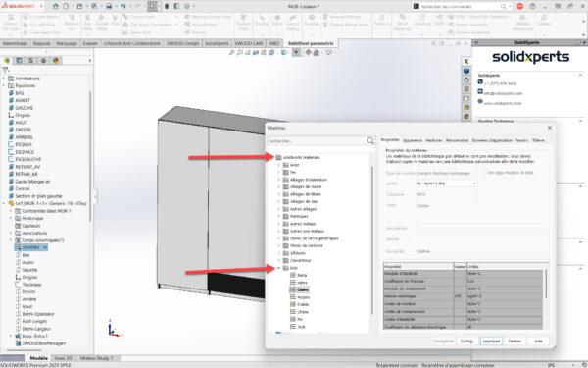588x368 pixels.
Task: Click the command search field at top
Action: point(460,7)
